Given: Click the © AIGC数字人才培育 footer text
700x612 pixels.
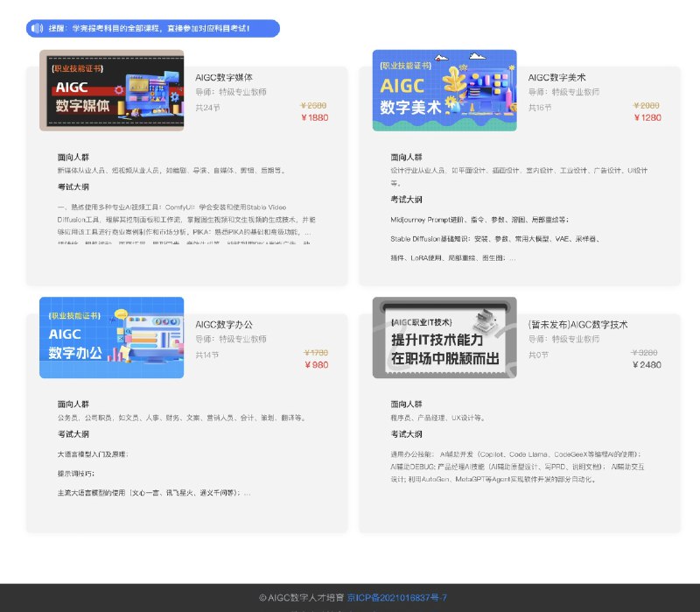Looking at the screenshot, I should click(x=301, y=597).
